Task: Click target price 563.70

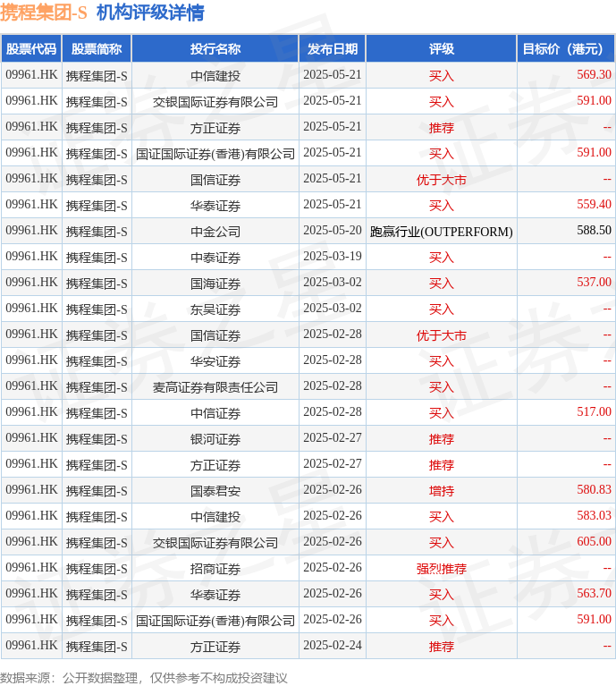Action: [594, 593]
